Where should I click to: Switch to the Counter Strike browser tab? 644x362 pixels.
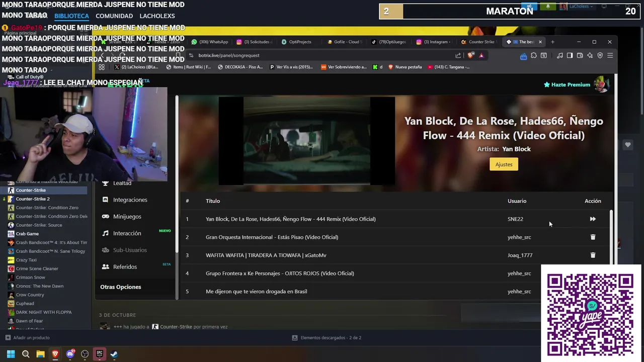click(478, 42)
